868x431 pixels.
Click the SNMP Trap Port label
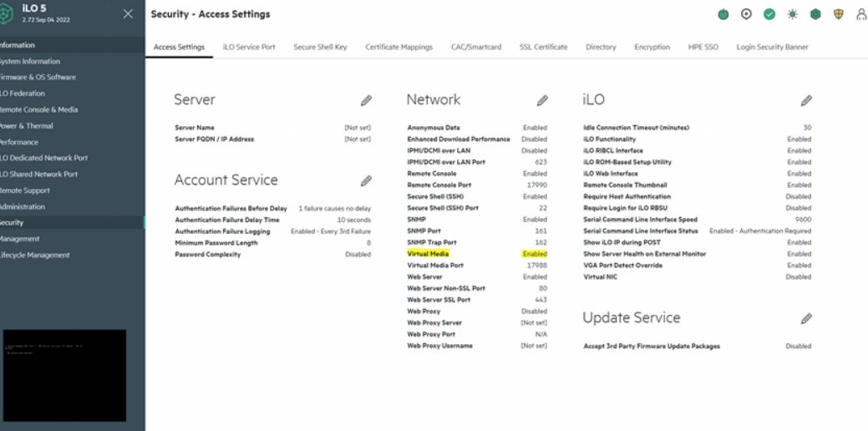coord(432,243)
